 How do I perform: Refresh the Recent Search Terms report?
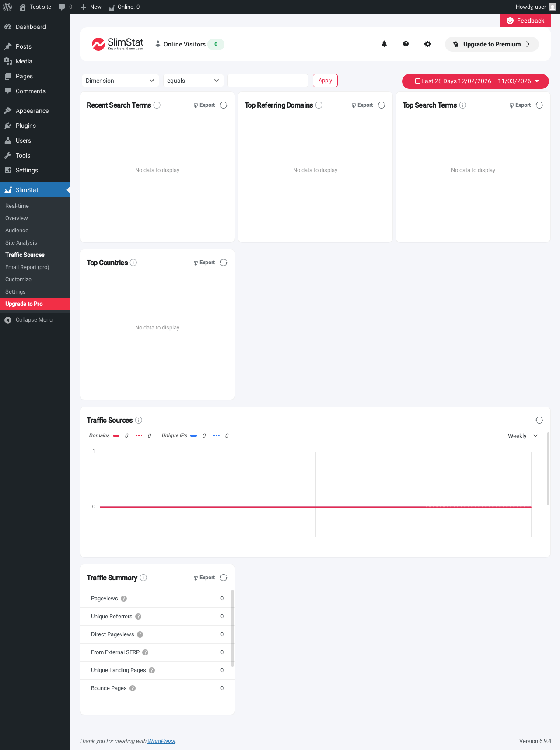pyautogui.click(x=224, y=105)
